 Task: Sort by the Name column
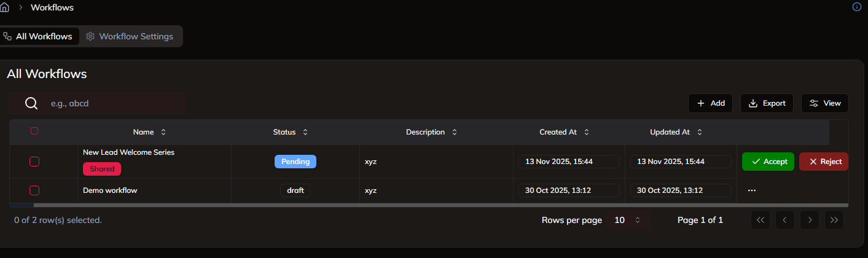[x=149, y=132]
